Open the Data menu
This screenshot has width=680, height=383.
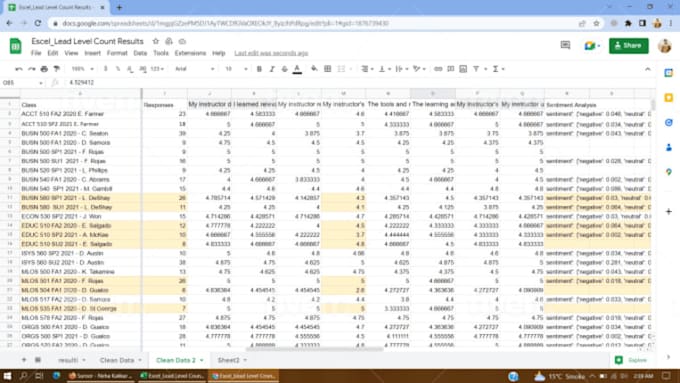(x=140, y=53)
